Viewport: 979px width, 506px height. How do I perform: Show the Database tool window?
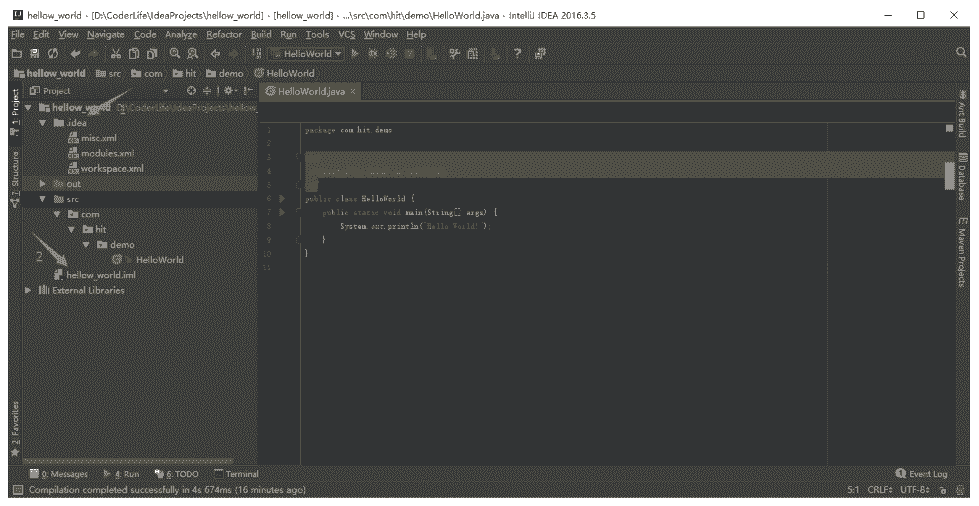click(963, 176)
